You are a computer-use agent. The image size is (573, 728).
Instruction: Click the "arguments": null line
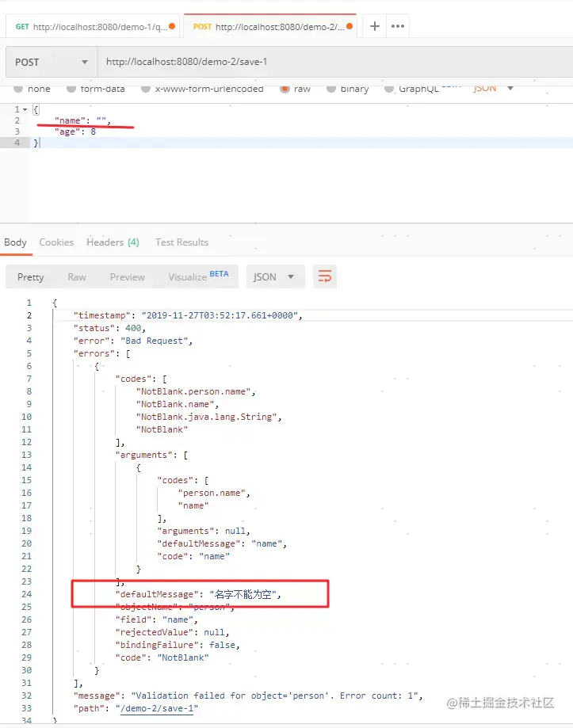[x=204, y=531]
